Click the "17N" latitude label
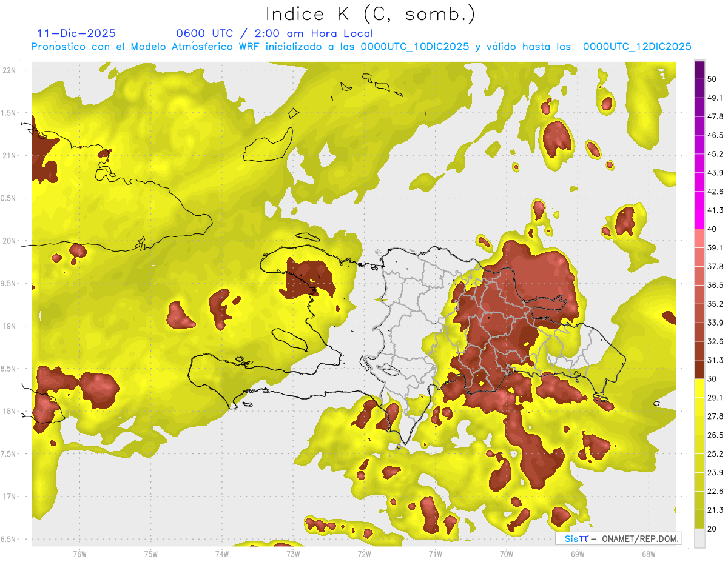This screenshot has width=728, height=562. click(x=9, y=497)
